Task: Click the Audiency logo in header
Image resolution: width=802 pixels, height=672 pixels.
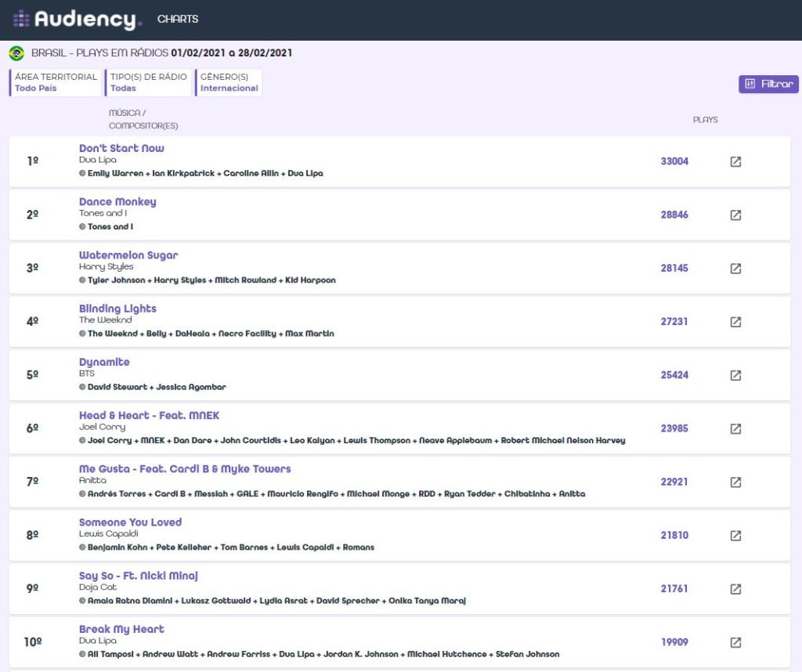Action: tap(78, 20)
